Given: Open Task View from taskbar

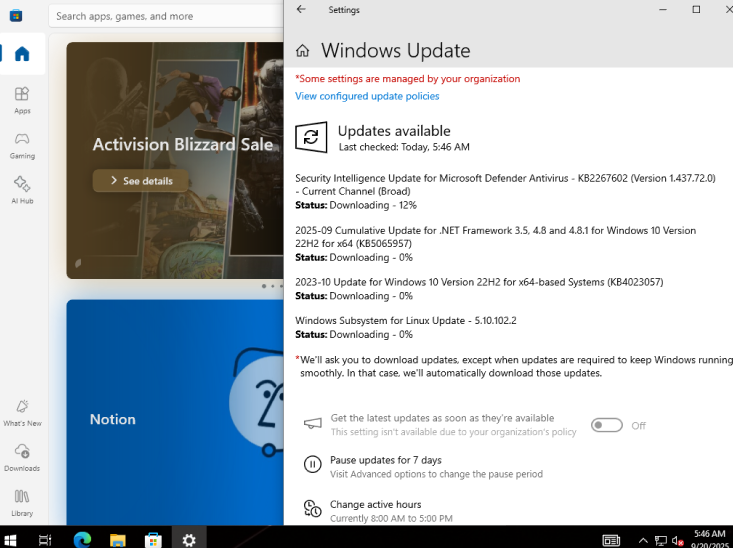Looking at the screenshot, I should pyautogui.click(x=45, y=540).
